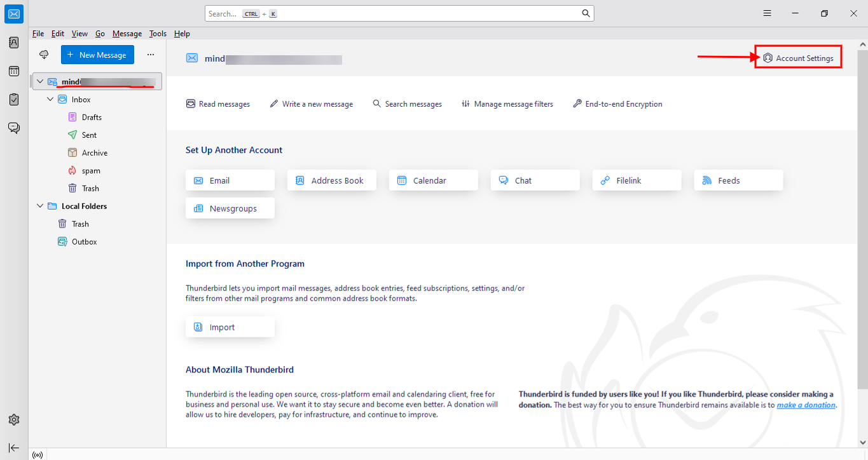This screenshot has height=460, width=868.
Task: Select the Local Folders label
Action: (x=84, y=206)
